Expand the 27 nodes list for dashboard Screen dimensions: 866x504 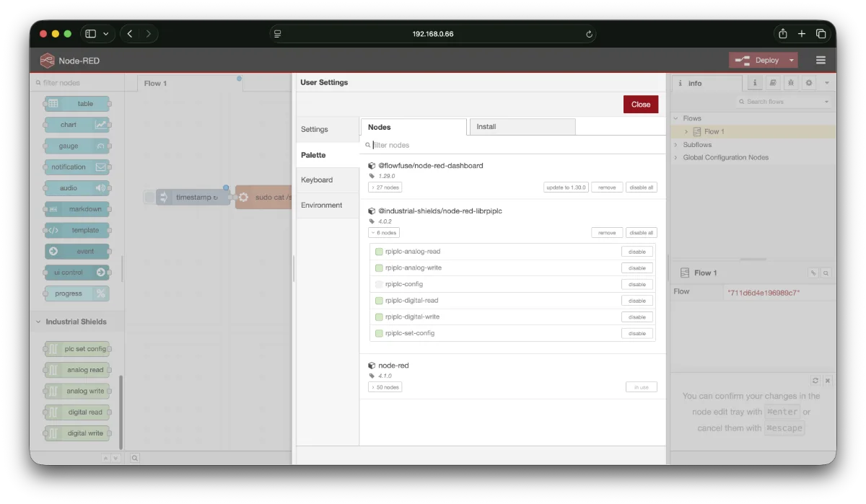pyautogui.click(x=385, y=187)
